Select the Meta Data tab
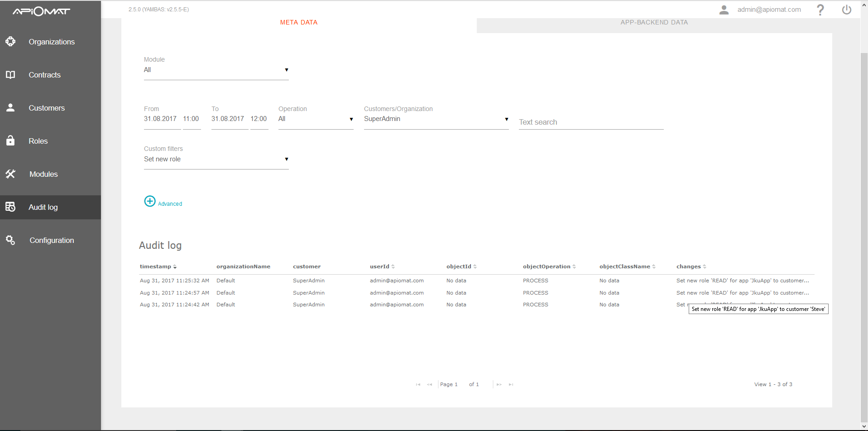 click(x=298, y=23)
